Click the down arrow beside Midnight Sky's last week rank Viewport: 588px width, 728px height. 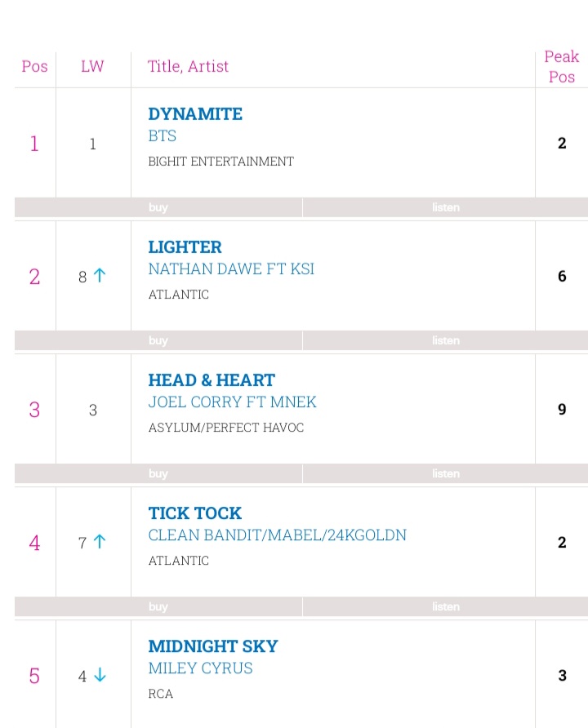(100, 675)
